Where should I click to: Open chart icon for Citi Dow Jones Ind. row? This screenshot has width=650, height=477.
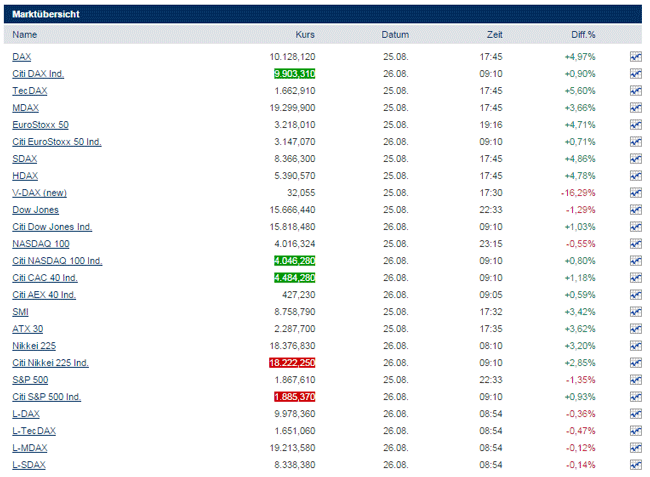click(635, 227)
